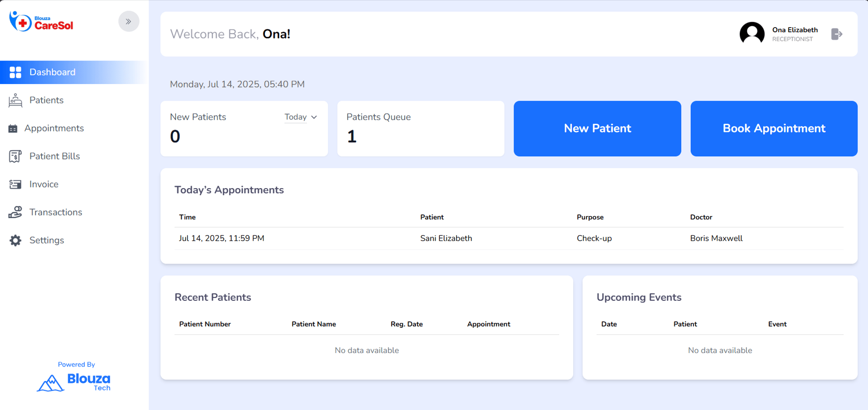Screen dimensions: 868x410
Task: Click the Appointments calendar icon
Action: pyautogui.click(x=13, y=129)
